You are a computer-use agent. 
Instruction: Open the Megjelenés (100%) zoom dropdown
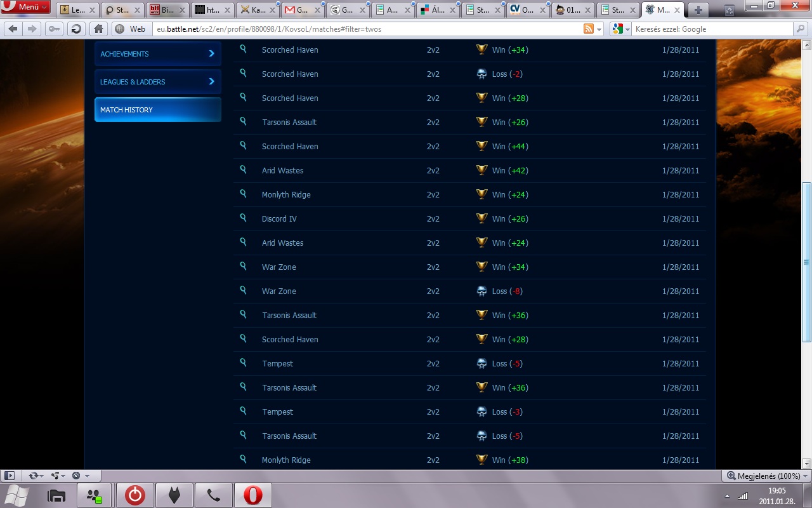(x=764, y=476)
